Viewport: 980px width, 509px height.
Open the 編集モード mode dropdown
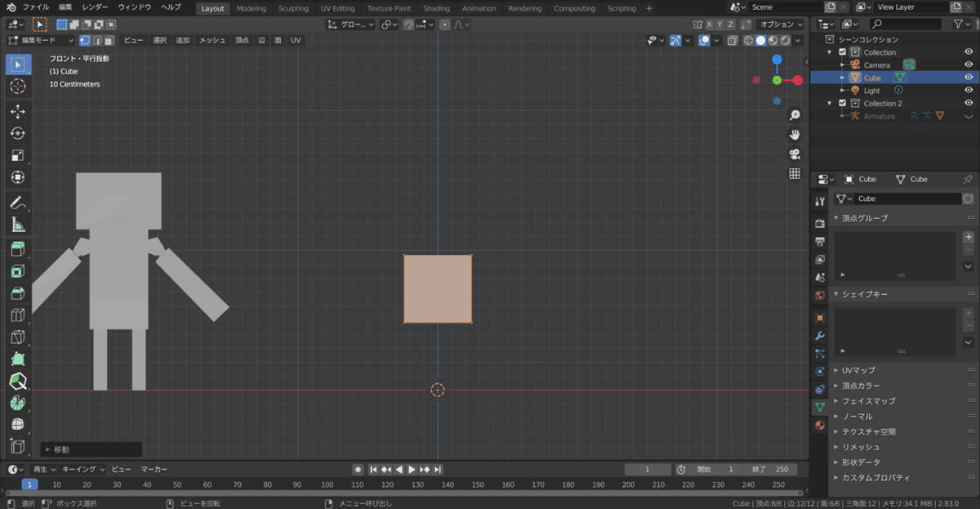pyautogui.click(x=42, y=40)
